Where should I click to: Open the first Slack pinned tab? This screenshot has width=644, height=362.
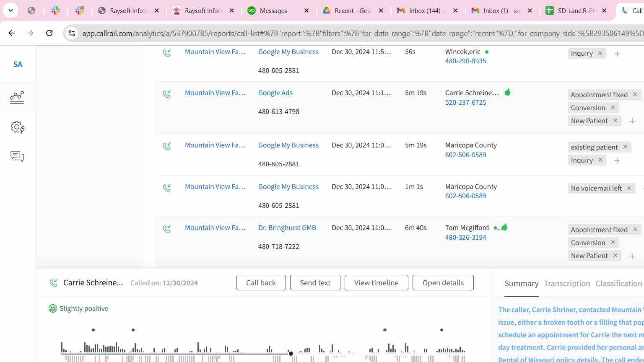click(55, 11)
